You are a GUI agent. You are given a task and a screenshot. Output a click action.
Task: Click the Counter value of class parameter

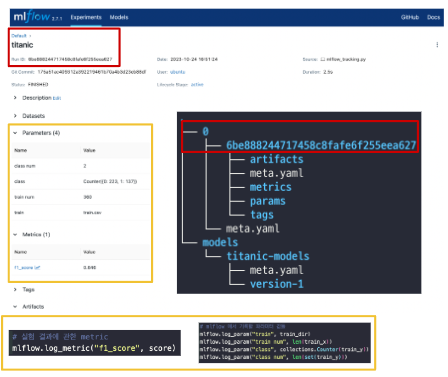click(110, 182)
